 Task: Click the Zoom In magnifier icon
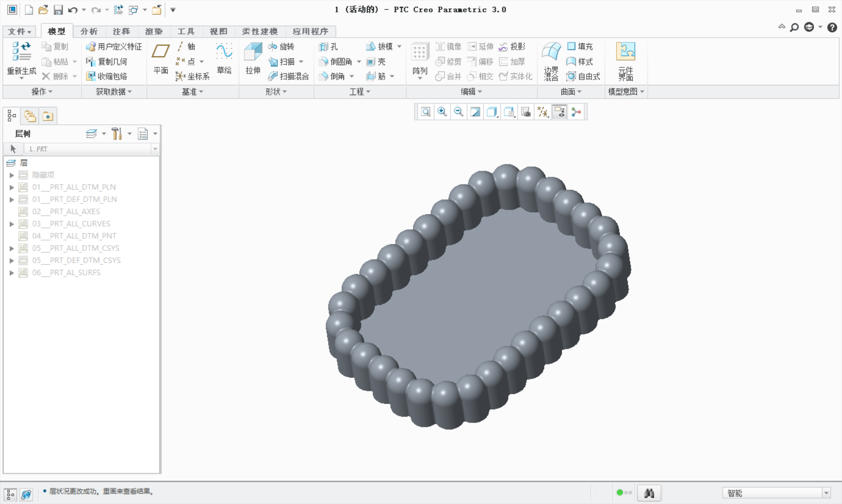pos(442,112)
